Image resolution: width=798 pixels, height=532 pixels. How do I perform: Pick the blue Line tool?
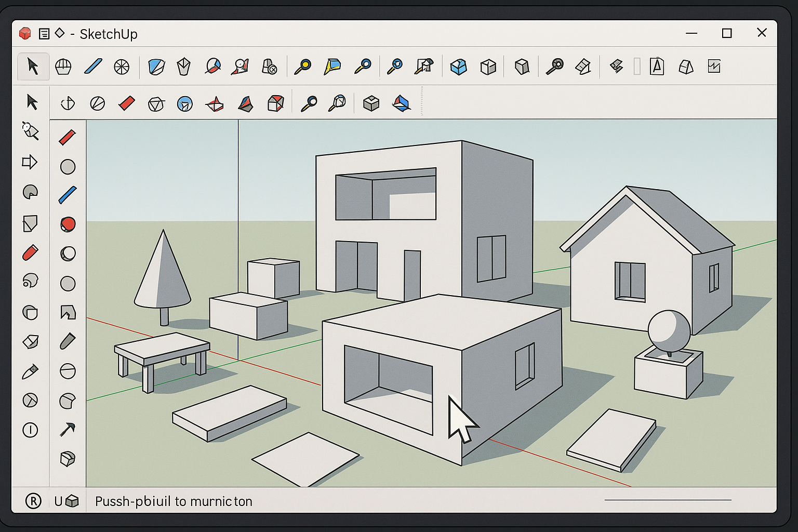[92, 66]
